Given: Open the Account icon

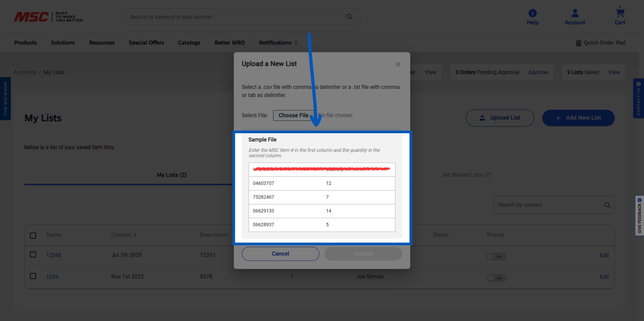Looking at the screenshot, I should click(x=575, y=13).
